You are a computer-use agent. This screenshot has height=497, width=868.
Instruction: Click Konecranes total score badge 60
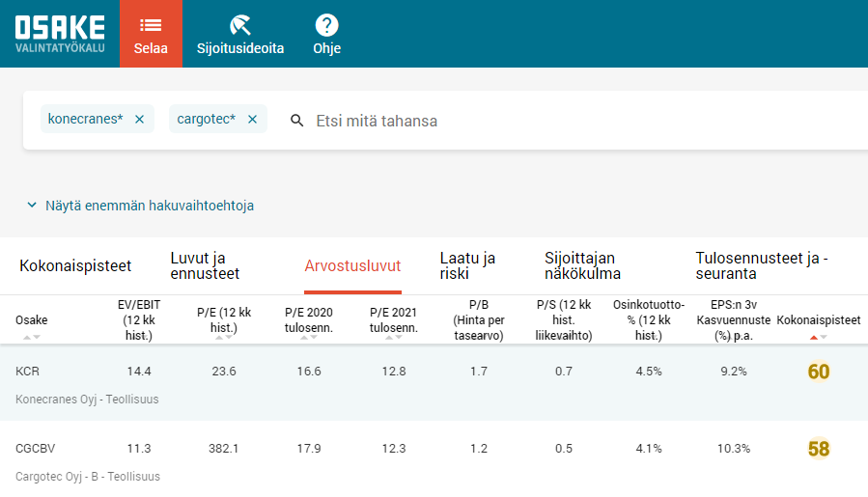pyautogui.click(x=819, y=372)
